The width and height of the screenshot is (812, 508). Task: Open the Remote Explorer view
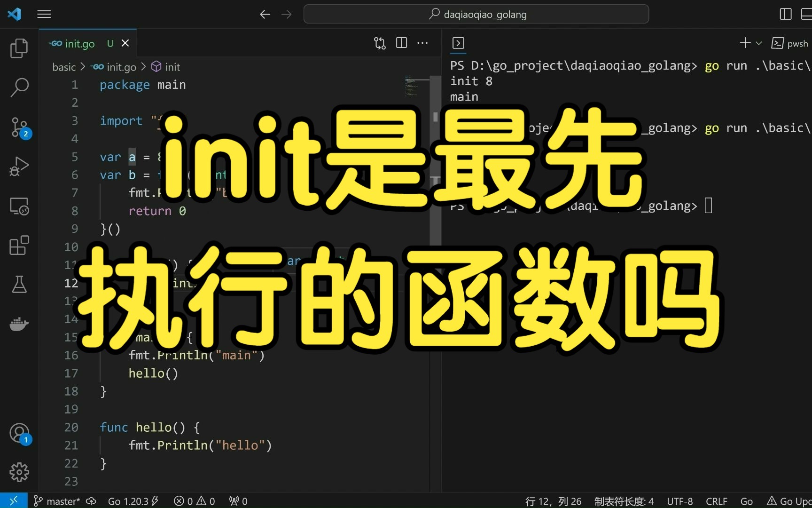(x=19, y=206)
